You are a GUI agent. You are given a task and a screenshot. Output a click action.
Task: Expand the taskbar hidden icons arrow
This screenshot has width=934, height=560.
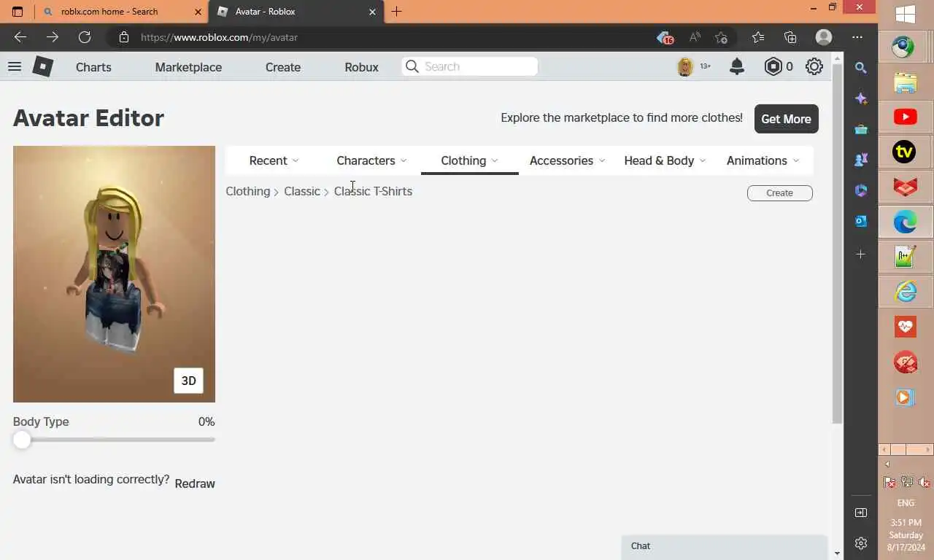[x=887, y=464]
